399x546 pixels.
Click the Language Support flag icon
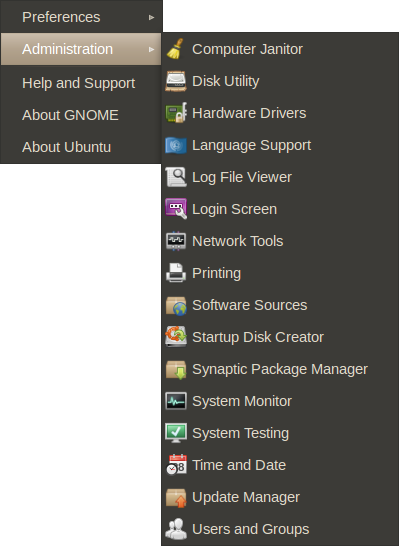176,145
